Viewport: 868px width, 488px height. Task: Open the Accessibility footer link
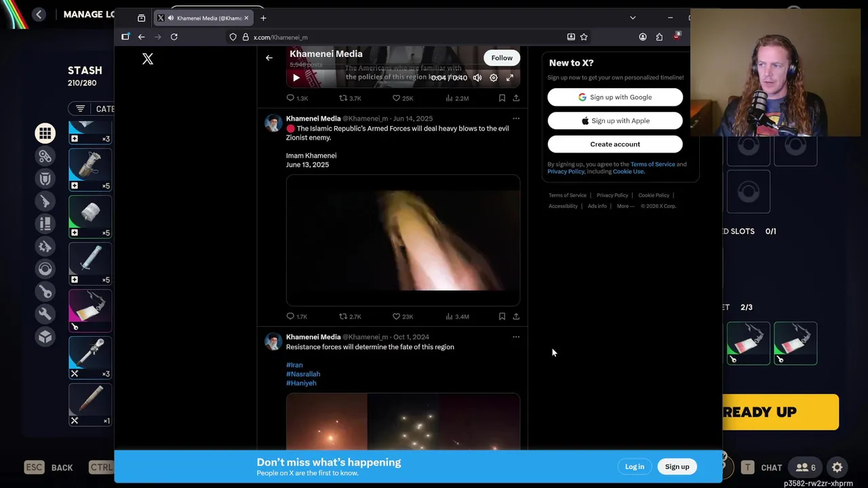coord(563,206)
